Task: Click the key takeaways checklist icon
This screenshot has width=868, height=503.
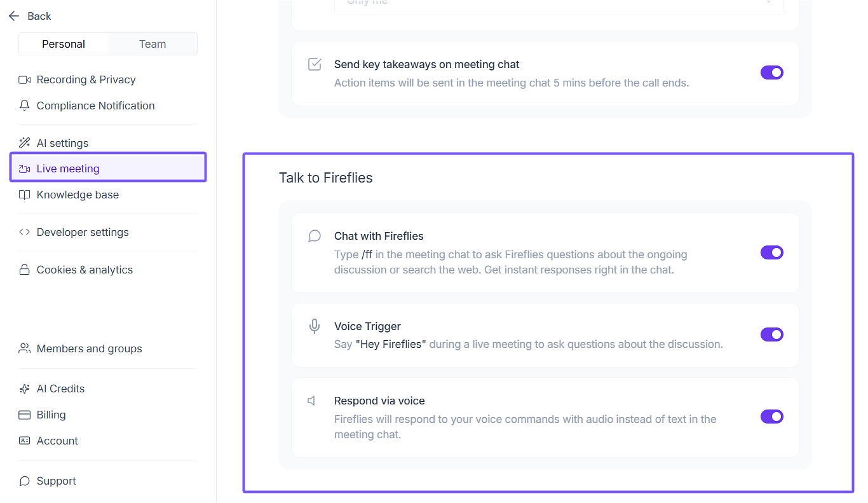Action: [315, 64]
